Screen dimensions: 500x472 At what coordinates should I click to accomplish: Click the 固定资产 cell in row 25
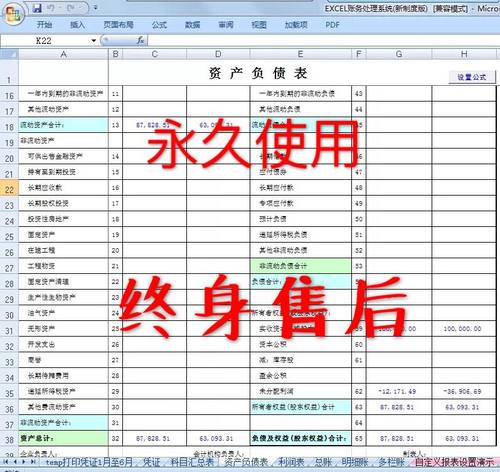pyautogui.click(x=63, y=235)
